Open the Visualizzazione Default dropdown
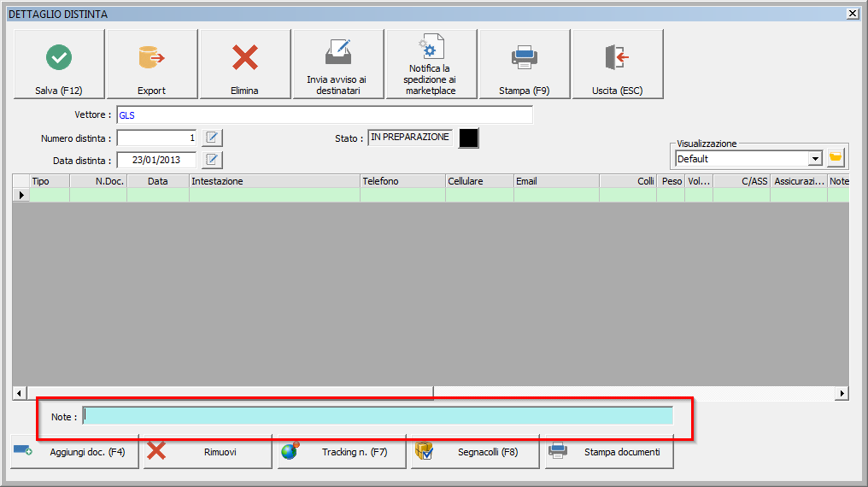 tap(815, 159)
